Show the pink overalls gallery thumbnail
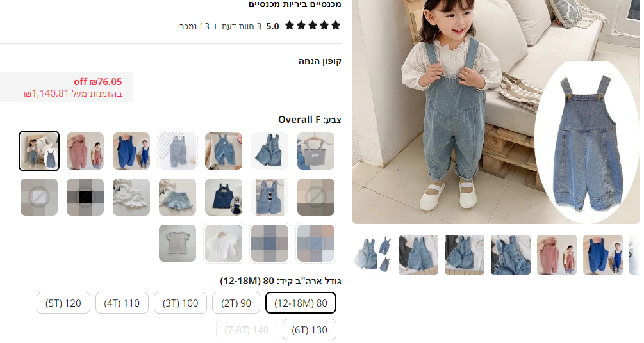This screenshot has width=644, height=343. tap(556, 255)
